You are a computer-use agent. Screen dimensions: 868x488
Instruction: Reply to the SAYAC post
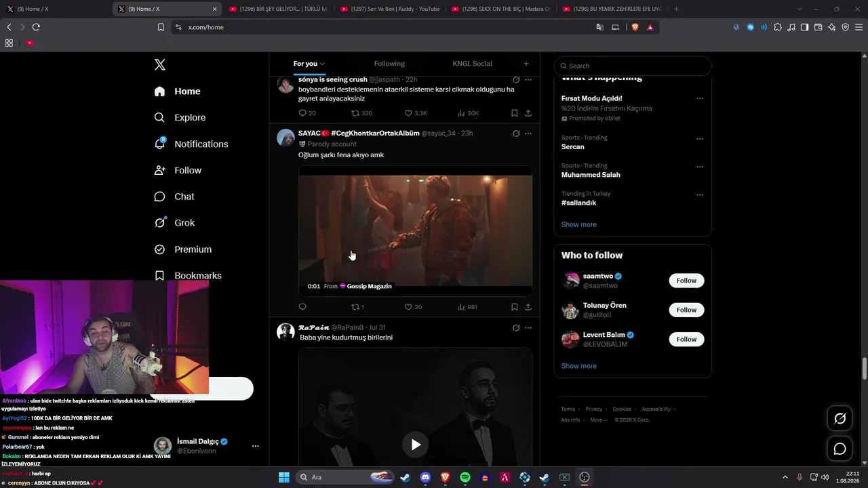(x=302, y=307)
